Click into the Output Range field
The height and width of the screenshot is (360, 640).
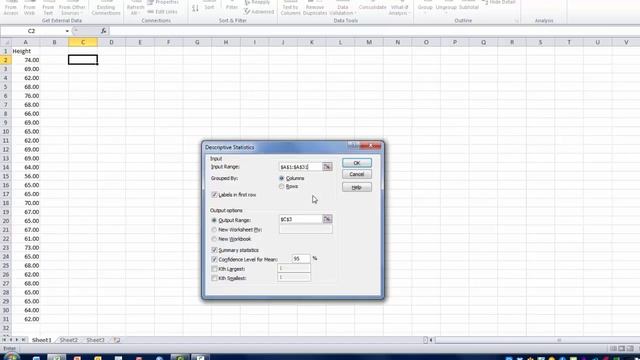pyautogui.click(x=301, y=219)
